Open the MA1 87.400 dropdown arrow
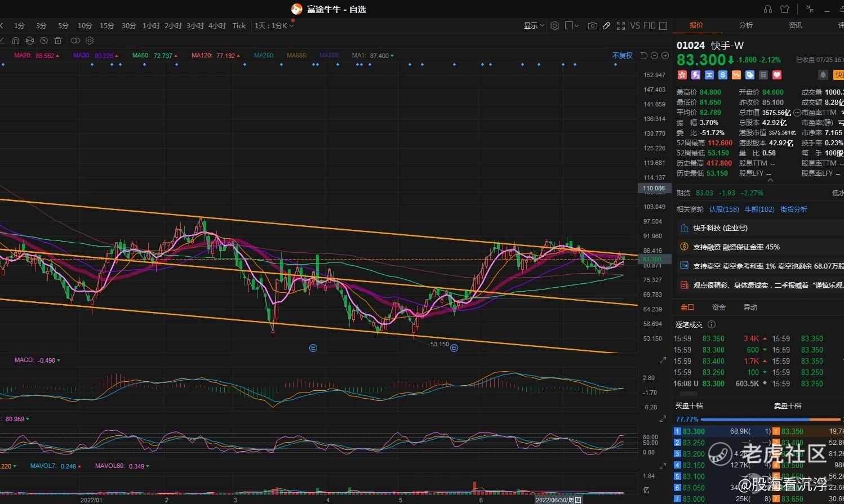This screenshot has width=844, height=504. (x=392, y=56)
